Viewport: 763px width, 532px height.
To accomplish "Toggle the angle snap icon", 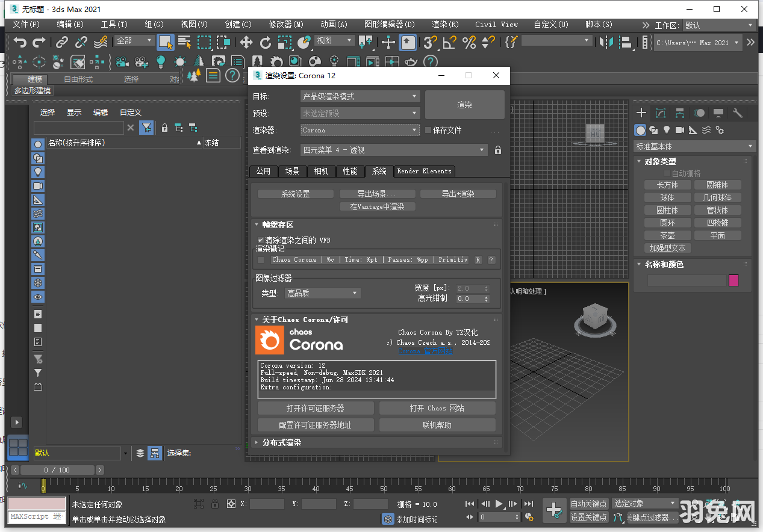I will (x=449, y=42).
